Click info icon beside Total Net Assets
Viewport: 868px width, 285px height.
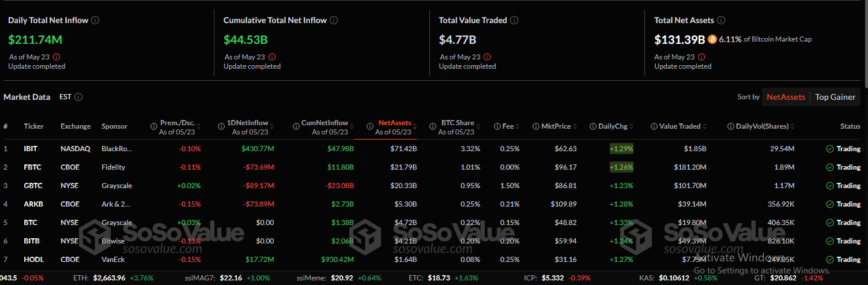pos(721,20)
